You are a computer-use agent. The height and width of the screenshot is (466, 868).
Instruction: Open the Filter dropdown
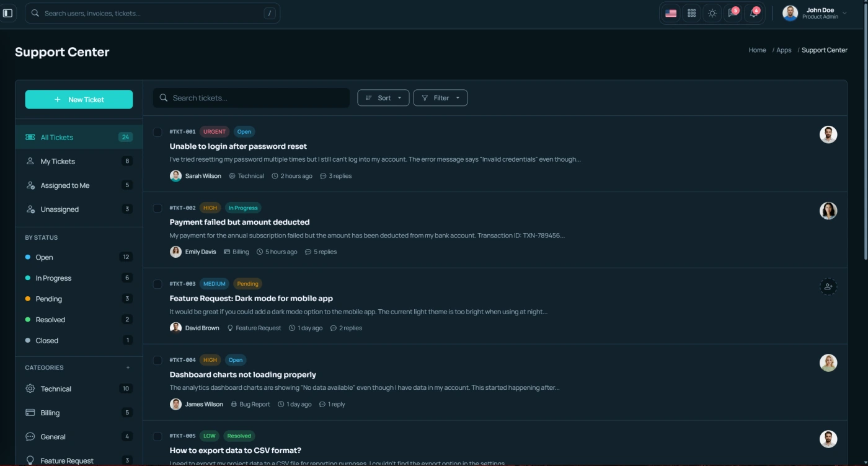pyautogui.click(x=440, y=98)
